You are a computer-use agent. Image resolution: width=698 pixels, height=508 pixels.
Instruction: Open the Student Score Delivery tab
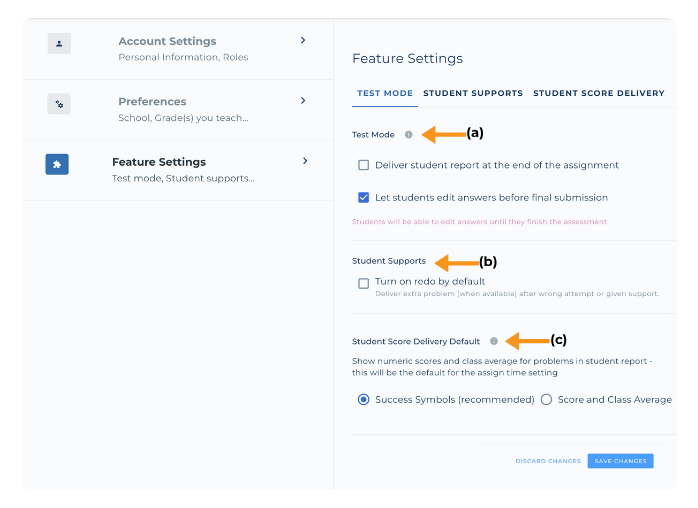(x=598, y=93)
